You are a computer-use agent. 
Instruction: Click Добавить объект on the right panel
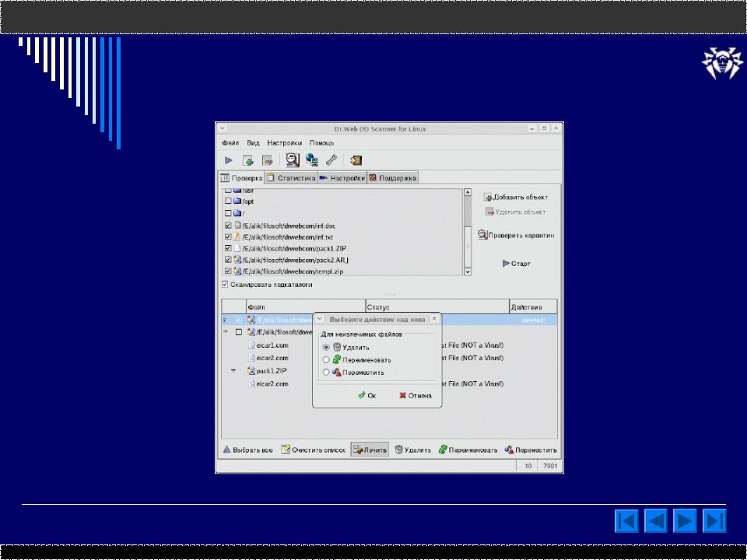point(516,197)
